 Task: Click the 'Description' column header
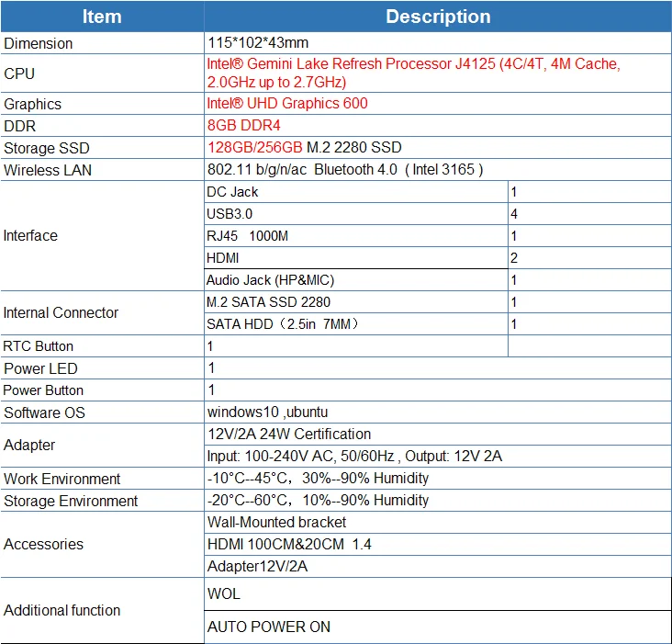point(438,17)
